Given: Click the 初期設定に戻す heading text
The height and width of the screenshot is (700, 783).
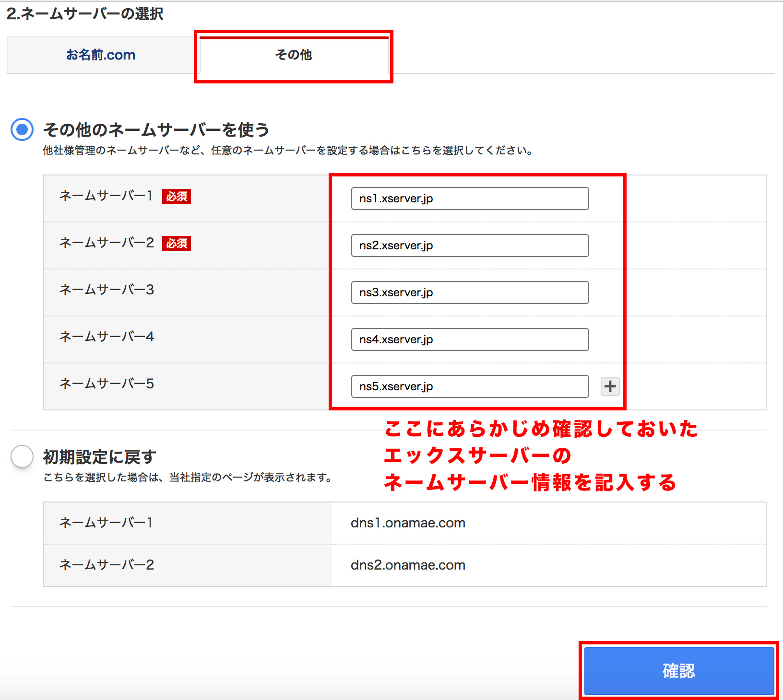Looking at the screenshot, I should coord(100,457).
